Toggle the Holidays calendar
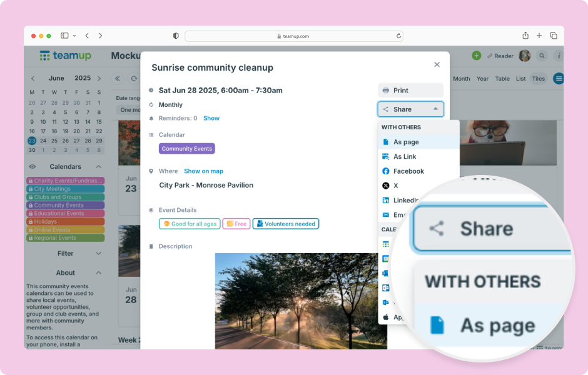Screen dimensions: 588x375 65,222
